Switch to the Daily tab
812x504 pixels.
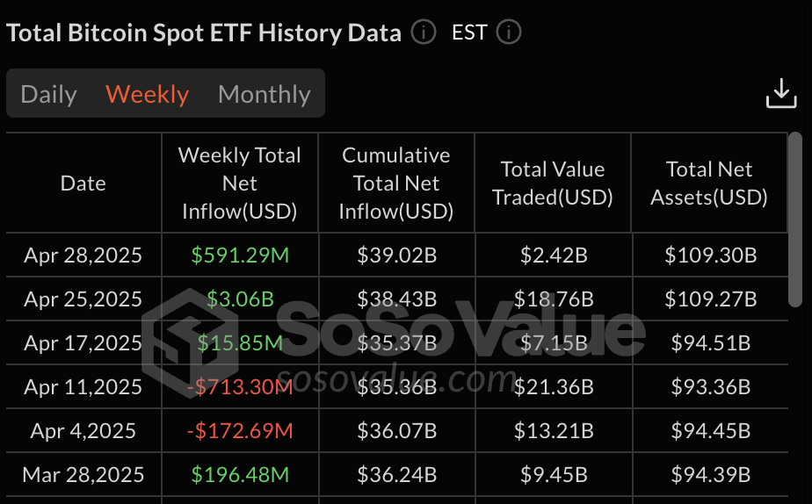click(x=48, y=94)
